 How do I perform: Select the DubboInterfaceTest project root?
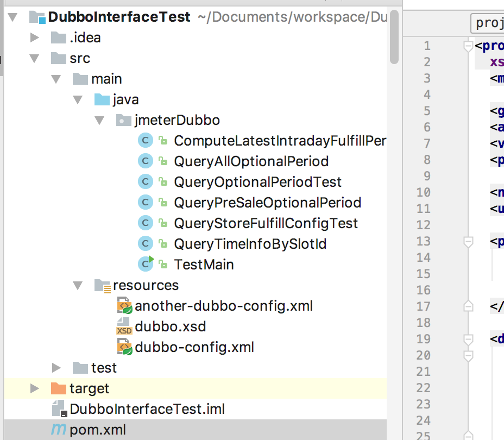119,17
